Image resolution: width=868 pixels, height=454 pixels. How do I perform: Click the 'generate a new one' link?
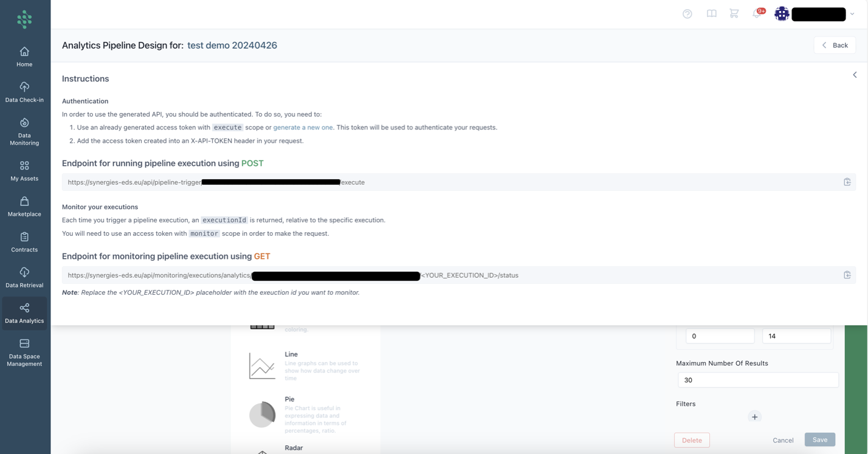pos(303,128)
